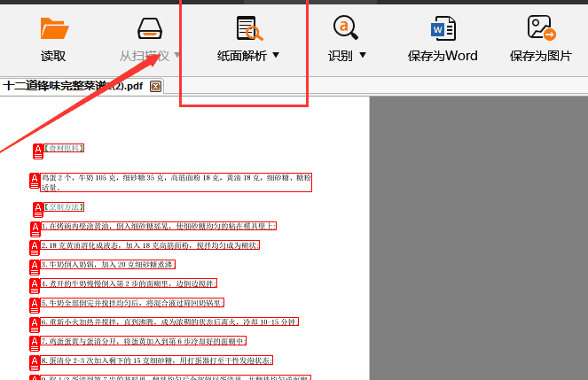Click text-region icon beside 鸡蛋2个 block
The width and height of the screenshot is (588, 380).
click(35, 181)
